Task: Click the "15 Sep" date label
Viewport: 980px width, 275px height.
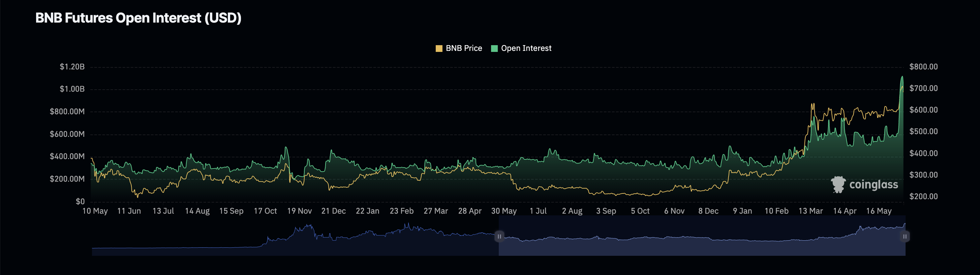Action: [231, 211]
